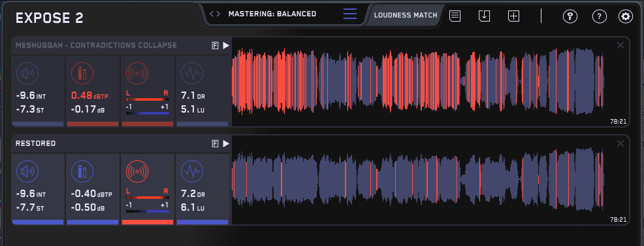Image resolution: width=644 pixels, height=246 pixels.
Task: Click peaks icon in Restored track
Action: (x=82, y=171)
